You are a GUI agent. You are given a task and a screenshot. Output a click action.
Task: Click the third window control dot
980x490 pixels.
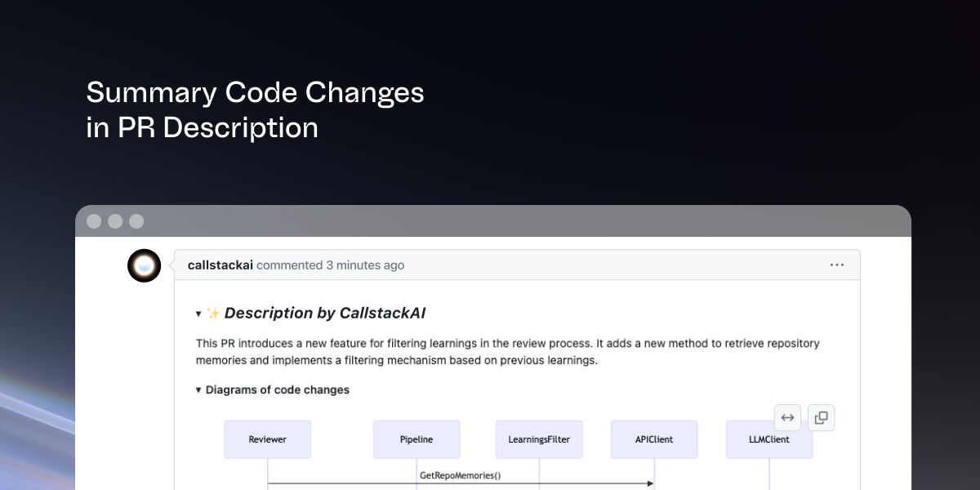click(136, 220)
